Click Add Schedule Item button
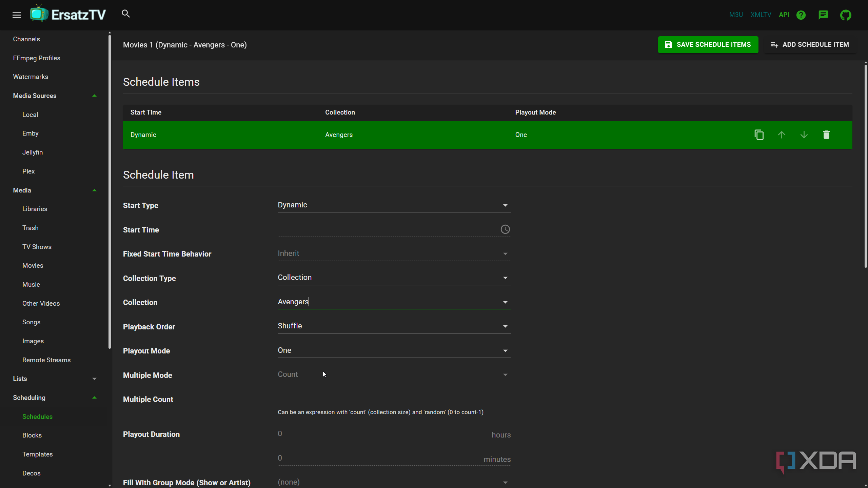This screenshot has height=488, width=868. tap(810, 45)
